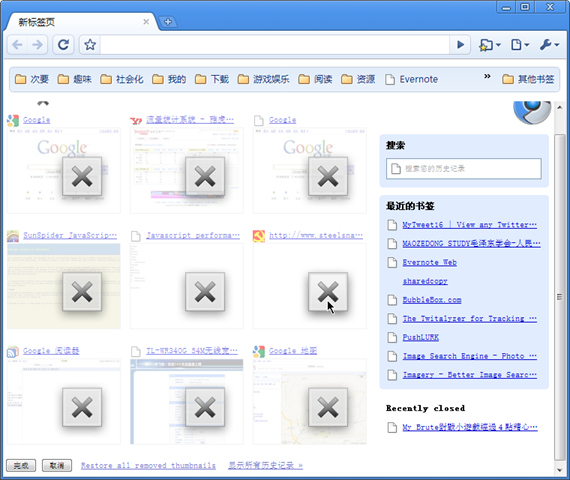Open 显示所有历史记录 link
570x480 pixels.
265,465
